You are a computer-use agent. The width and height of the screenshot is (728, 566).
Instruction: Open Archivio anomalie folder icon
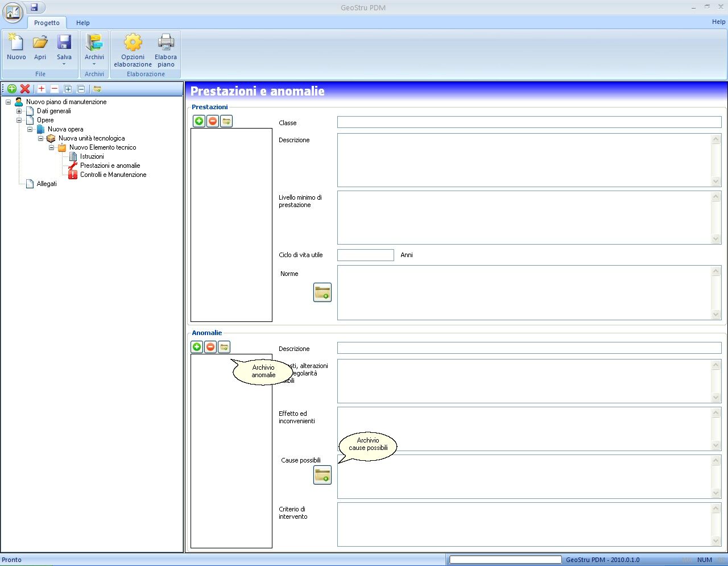click(x=224, y=347)
